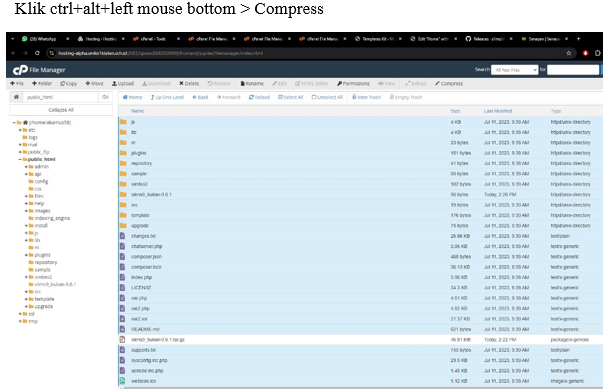Open the Search scope dropdown

click(x=514, y=70)
